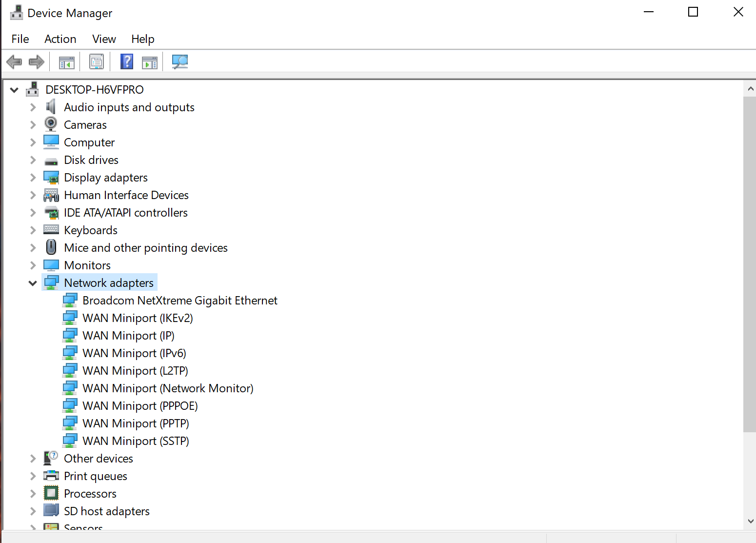The image size is (756, 543).
Task: Click the DESKTOP-H6VFPRO computer icon
Action: click(x=32, y=89)
